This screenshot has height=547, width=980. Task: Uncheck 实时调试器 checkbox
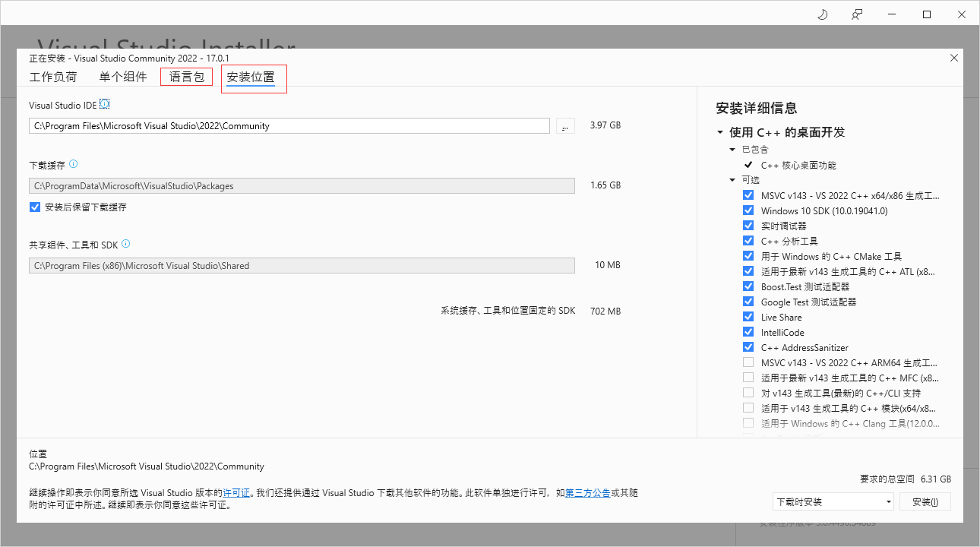coord(748,226)
